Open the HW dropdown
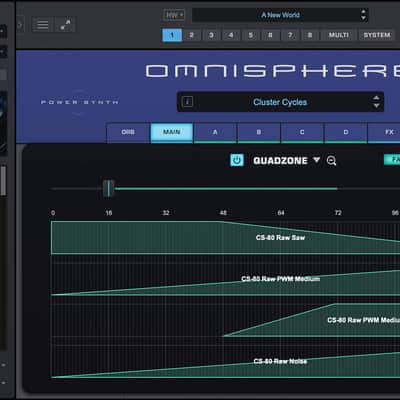The width and height of the screenshot is (400, 400). coord(174,15)
